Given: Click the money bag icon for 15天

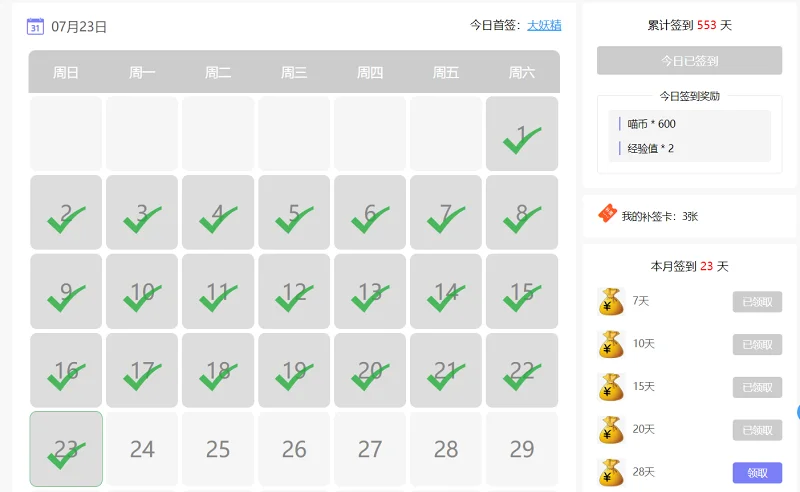Looking at the screenshot, I should [611, 387].
